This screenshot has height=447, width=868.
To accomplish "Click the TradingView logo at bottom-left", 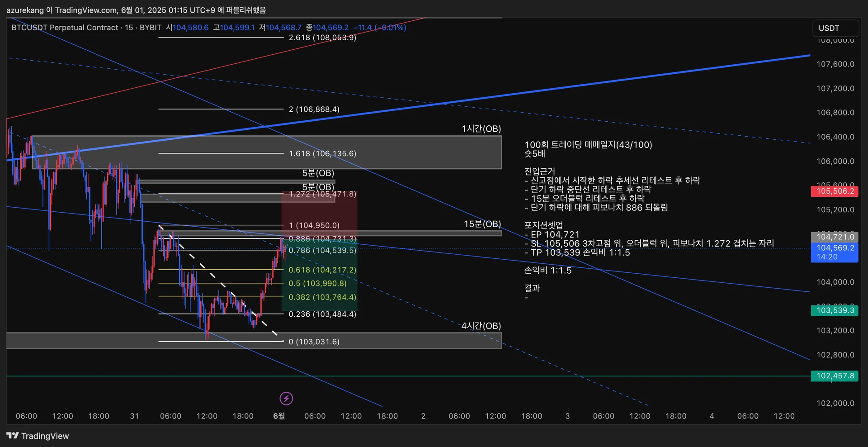I will click(38, 436).
